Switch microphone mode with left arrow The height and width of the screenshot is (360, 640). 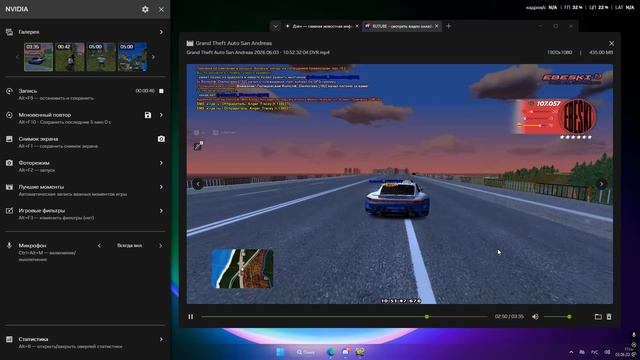(x=99, y=246)
